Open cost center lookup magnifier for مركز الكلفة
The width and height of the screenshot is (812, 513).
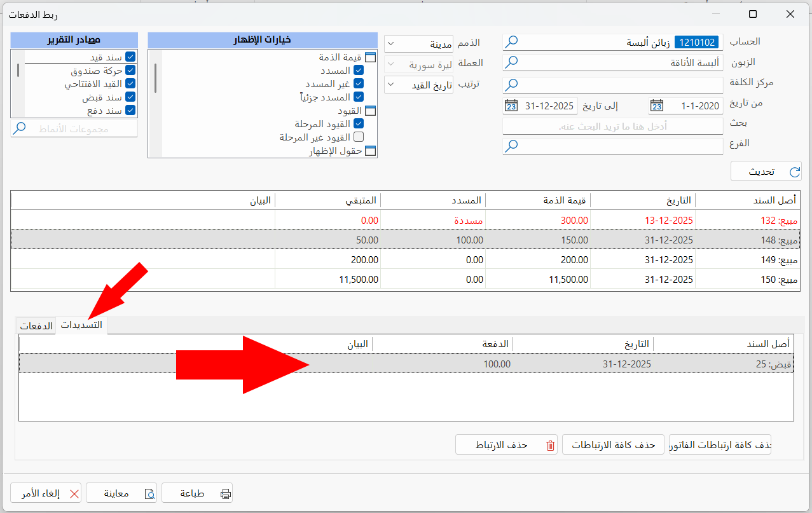512,84
